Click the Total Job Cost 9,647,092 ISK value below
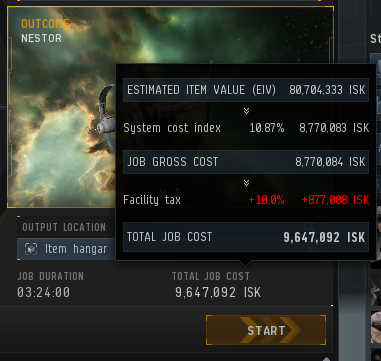 218,293
